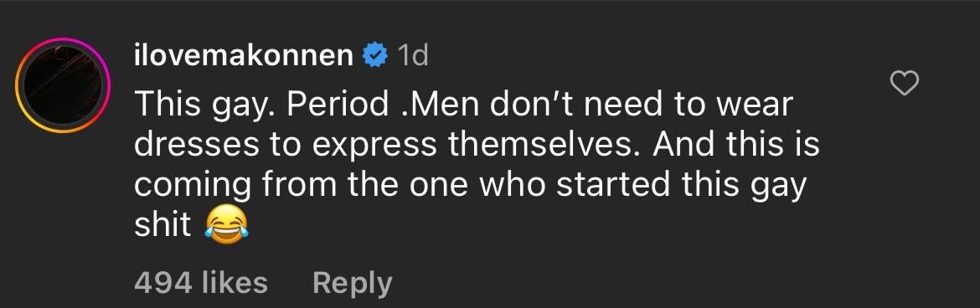Image resolution: width=980 pixels, height=308 pixels.
Task: Click the word 'dresses' in the comment
Action: pos(196,144)
